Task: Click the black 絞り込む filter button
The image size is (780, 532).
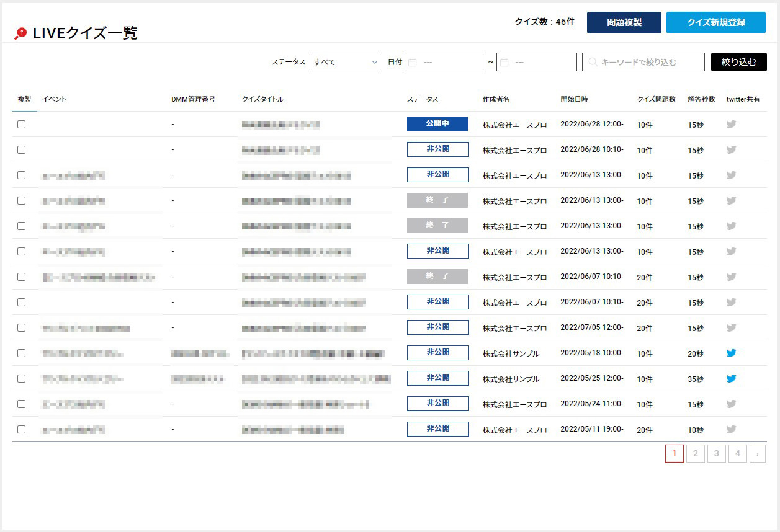Action: click(x=738, y=62)
